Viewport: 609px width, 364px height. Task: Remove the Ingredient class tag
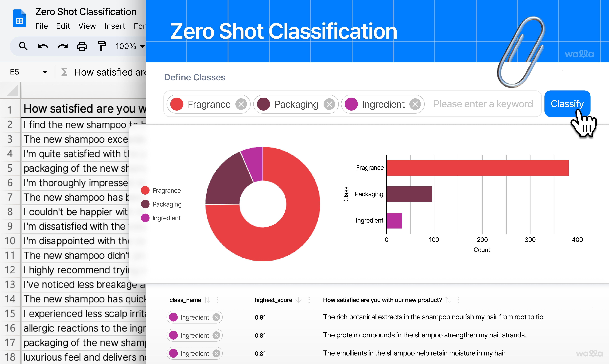415,104
